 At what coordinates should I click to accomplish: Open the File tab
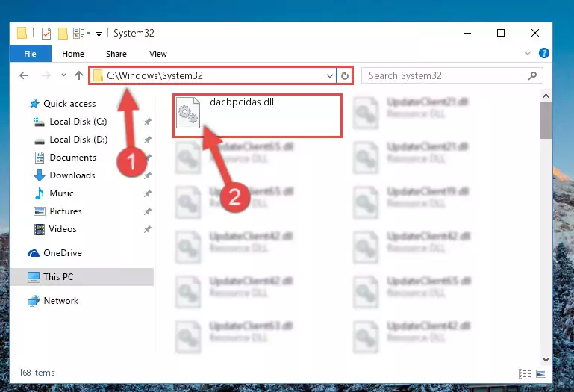click(x=30, y=54)
